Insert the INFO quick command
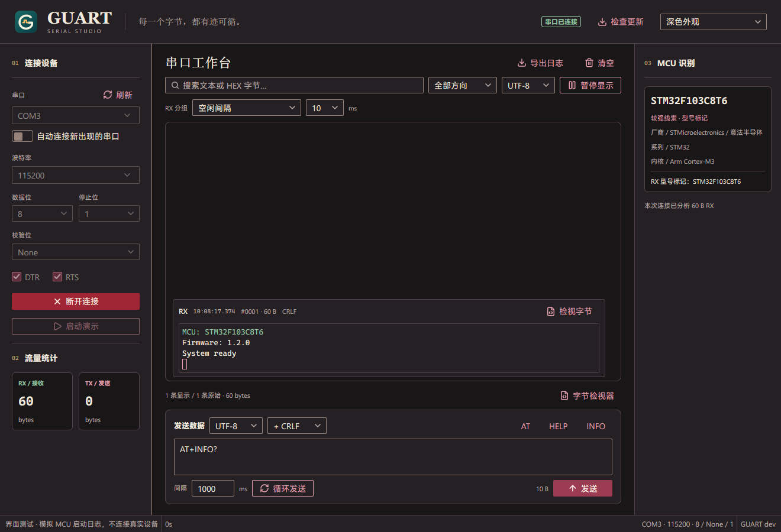Viewport: 781px width, 532px height. pyautogui.click(x=596, y=426)
